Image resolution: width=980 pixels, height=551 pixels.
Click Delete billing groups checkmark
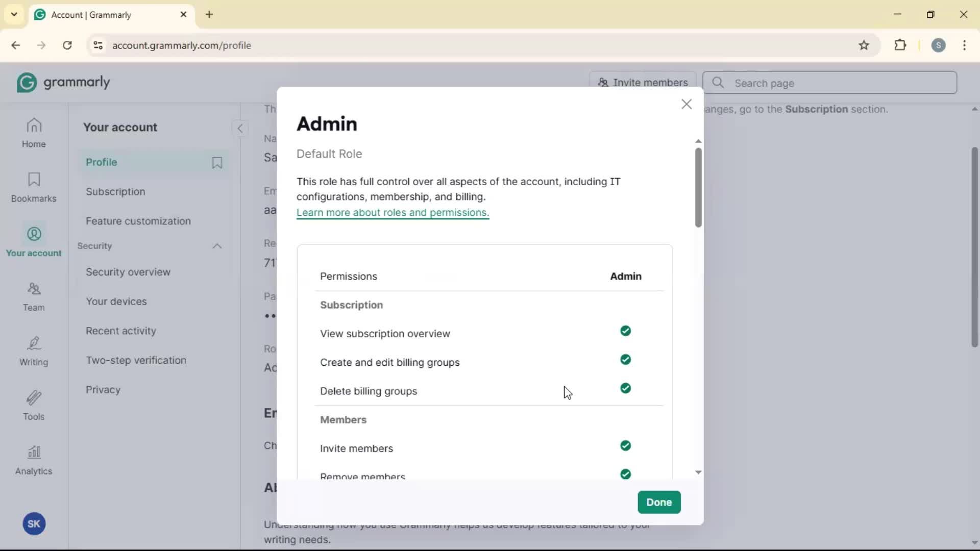pyautogui.click(x=625, y=389)
